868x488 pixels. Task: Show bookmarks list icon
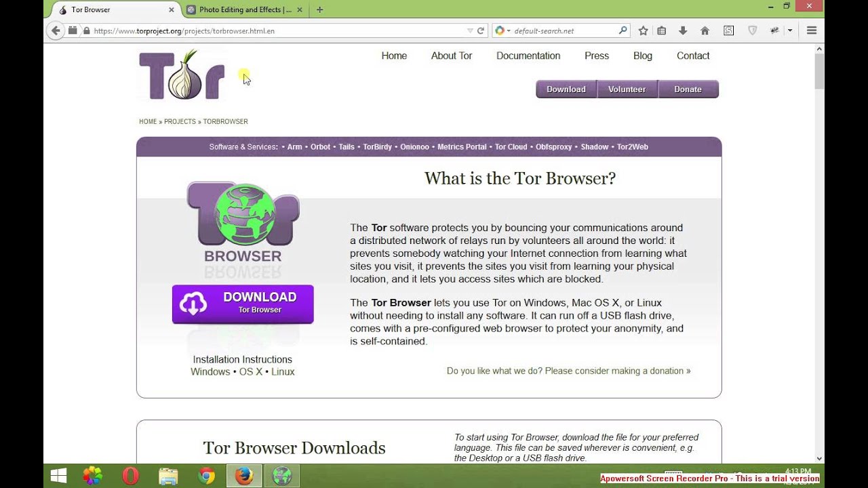662,30
